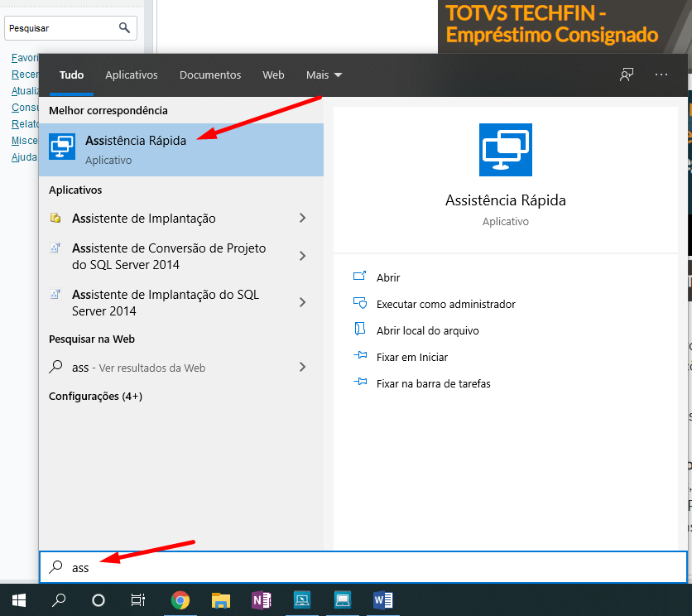Viewport: 692px width, 616px height.
Task: Open the three-dots options menu
Action: tap(661, 75)
